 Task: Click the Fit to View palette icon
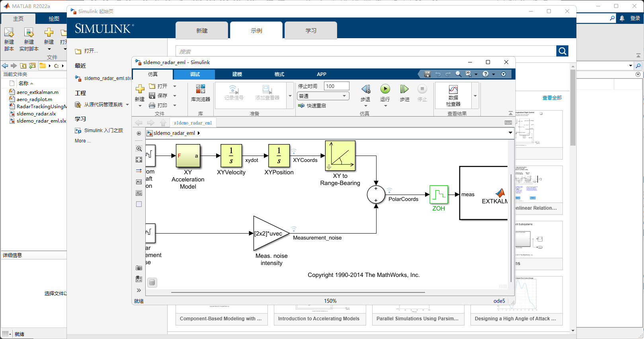(x=139, y=160)
